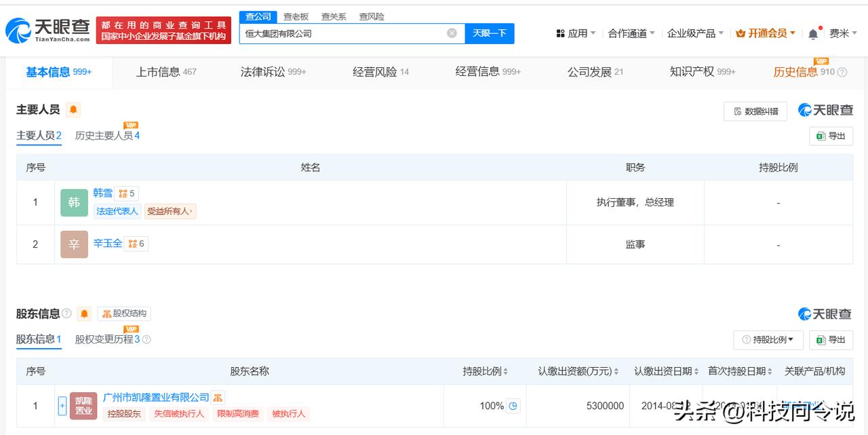
Task: Click the 韩 avatar for 韩雪
Action: (74, 202)
